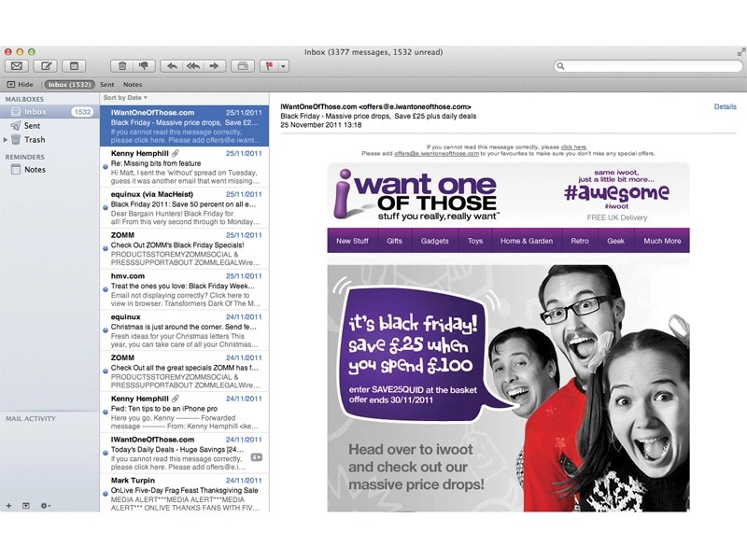Click the Gadgets category in email
The width and height of the screenshot is (747, 560).
click(x=434, y=241)
